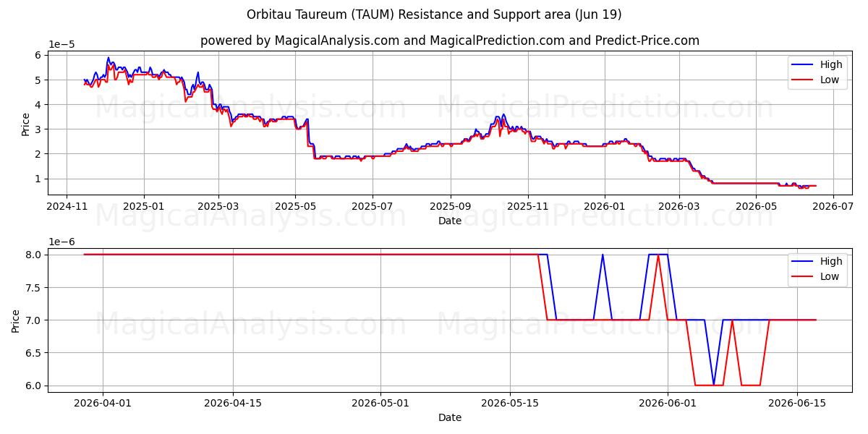Viewport: 868px width, 434px height.
Task: Click the '1e−5' scale label on the top chart
Action: tap(61, 44)
